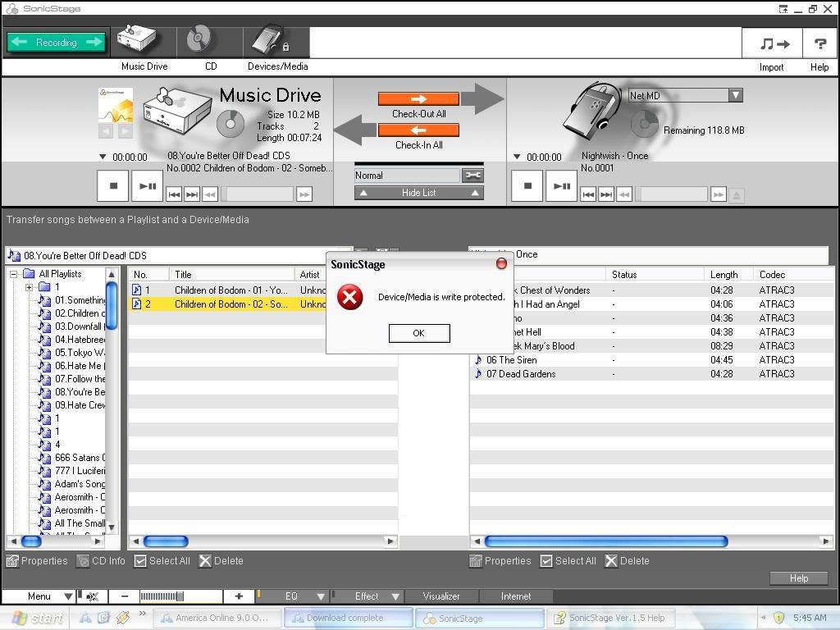Viewport: 840px width, 630px height.
Task: Stop playback in Music Drive player
Action: click(113, 186)
